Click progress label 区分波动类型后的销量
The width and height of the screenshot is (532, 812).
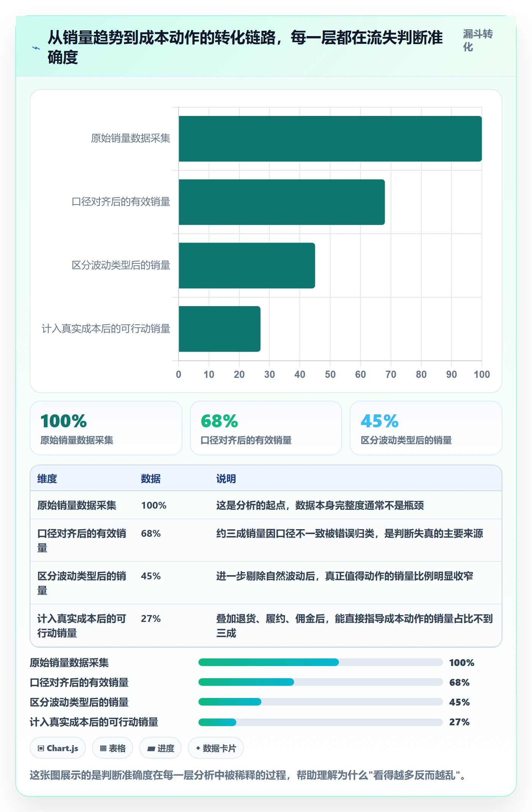[x=79, y=702]
